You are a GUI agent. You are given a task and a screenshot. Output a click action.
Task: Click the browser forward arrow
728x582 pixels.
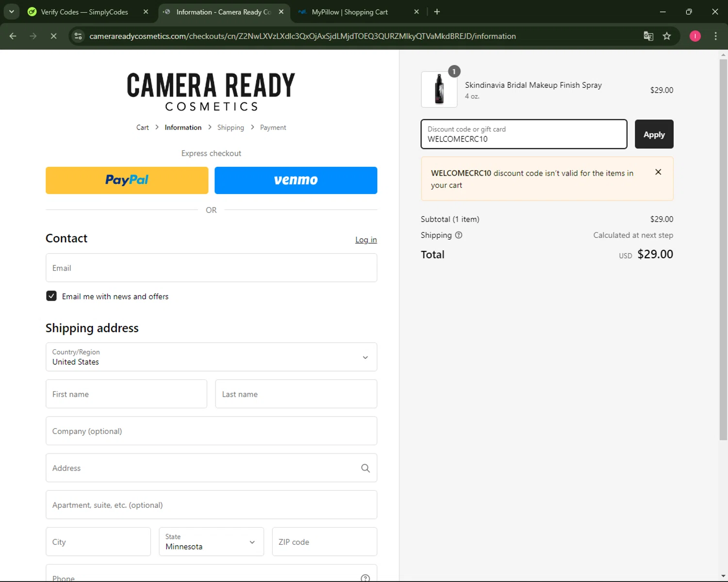[33, 36]
